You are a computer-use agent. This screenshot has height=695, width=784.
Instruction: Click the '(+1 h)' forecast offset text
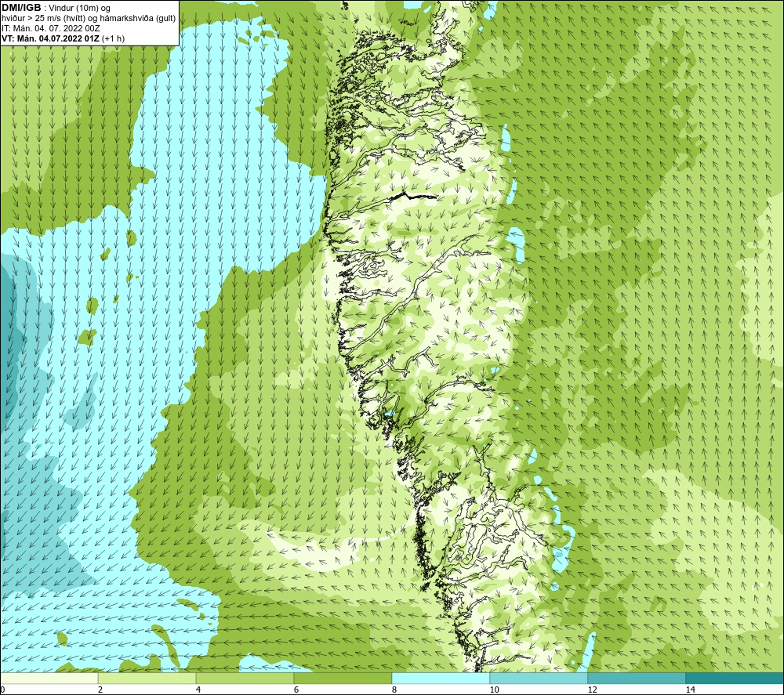coord(113,38)
